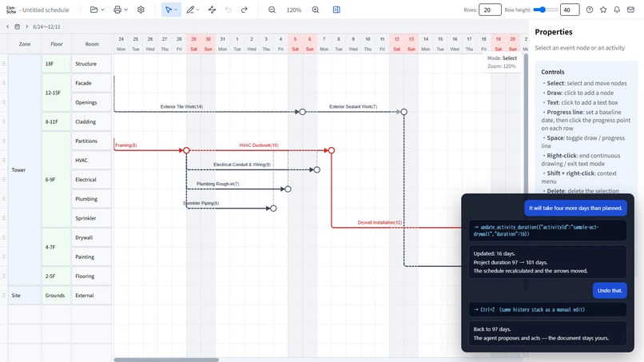Click the star favorite icon
Viewport: 644px width, 362px height.
[x=603, y=10]
